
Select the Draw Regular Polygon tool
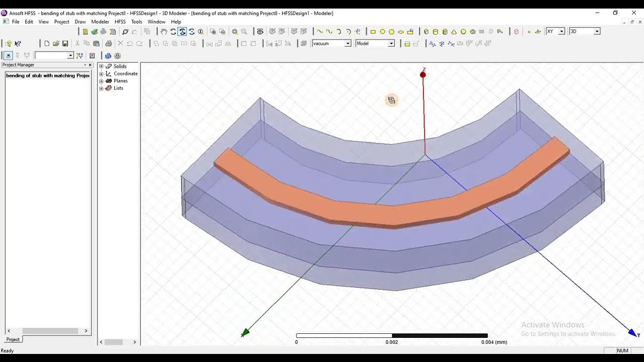(391, 32)
